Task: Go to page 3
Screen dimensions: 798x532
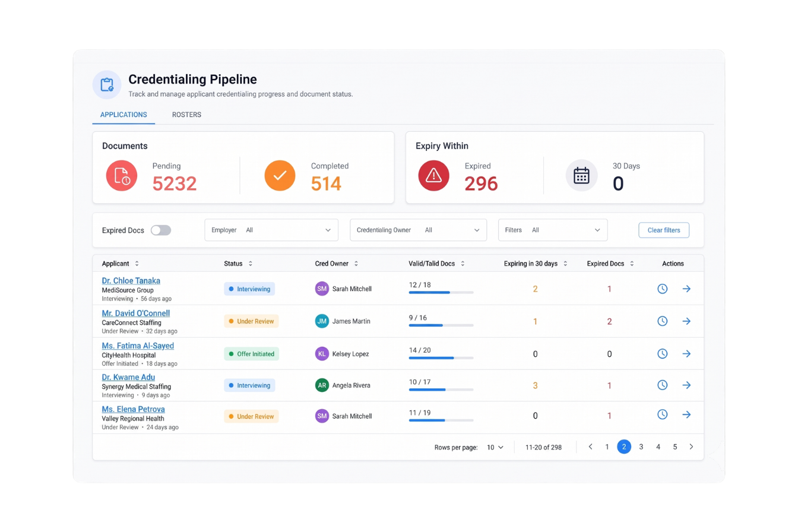Action: pyautogui.click(x=641, y=447)
